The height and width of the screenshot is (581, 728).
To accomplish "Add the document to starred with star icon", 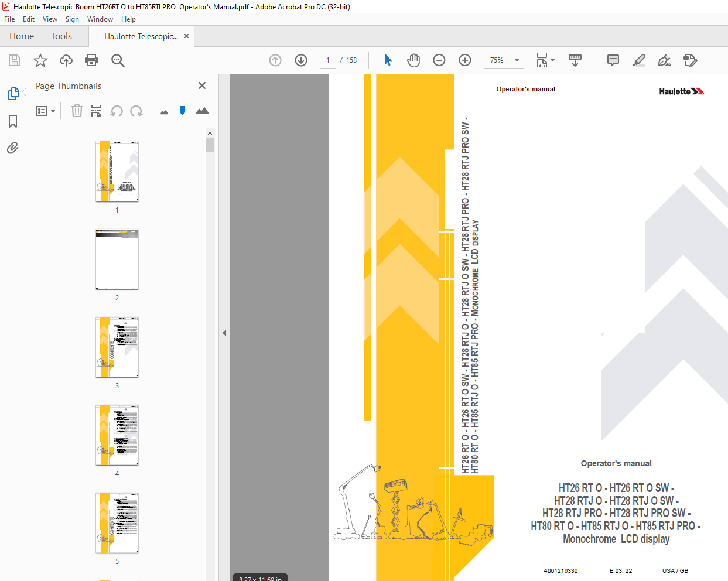I will pos(40,60).
